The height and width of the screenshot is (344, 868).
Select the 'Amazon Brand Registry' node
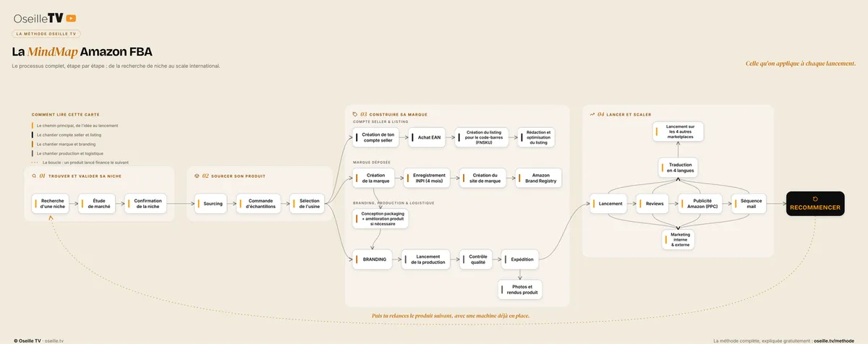(538, 179)
